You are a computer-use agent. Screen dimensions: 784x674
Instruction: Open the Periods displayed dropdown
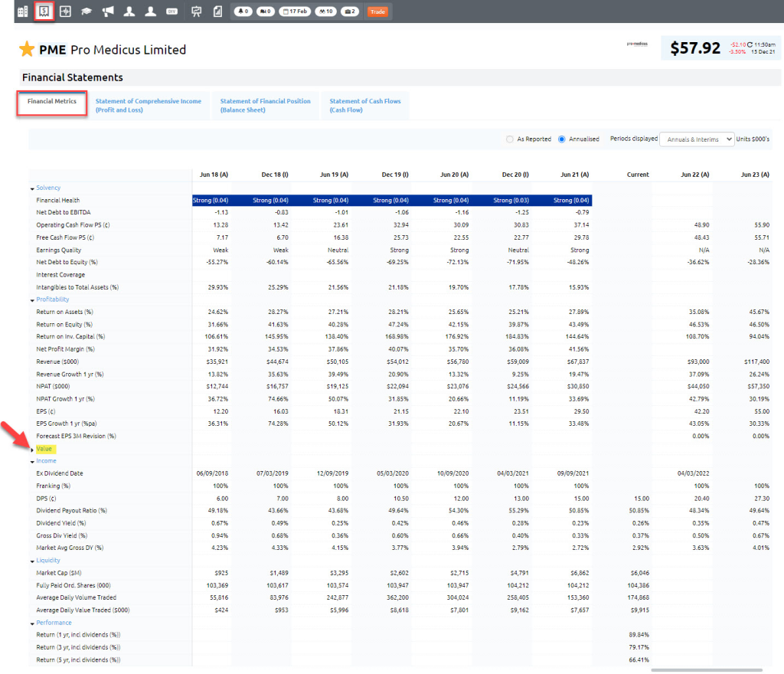(x=696, y=139)
